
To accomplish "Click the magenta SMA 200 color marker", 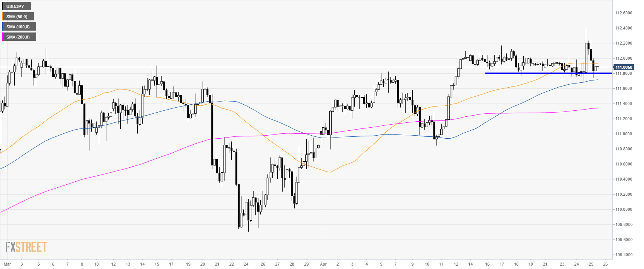I will tap(2, 37).
